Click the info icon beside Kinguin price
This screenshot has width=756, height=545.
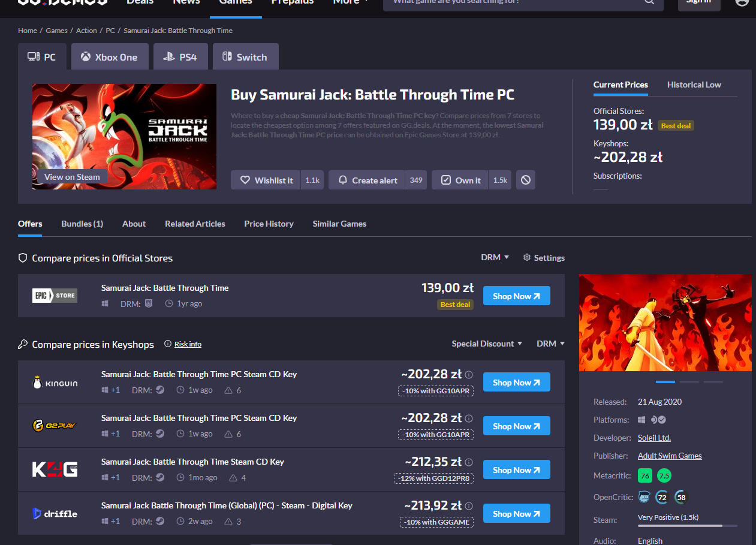pyautogui.click(x=469, y=375)
